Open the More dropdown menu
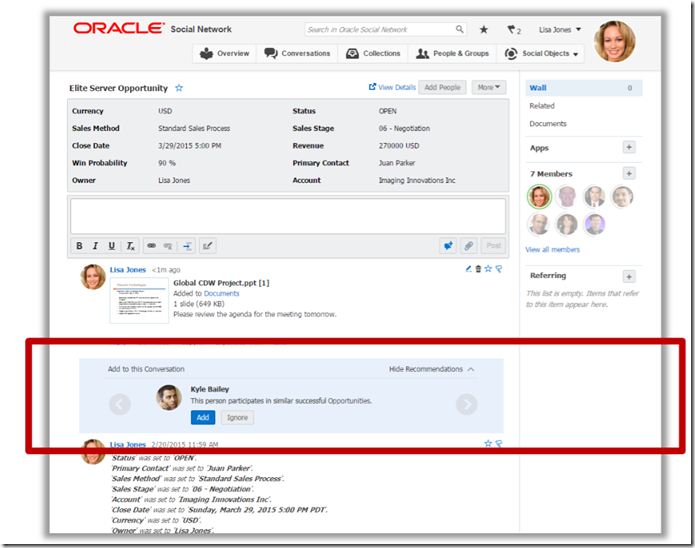Viewport: 695px width, 548px height. pos(489,88)
